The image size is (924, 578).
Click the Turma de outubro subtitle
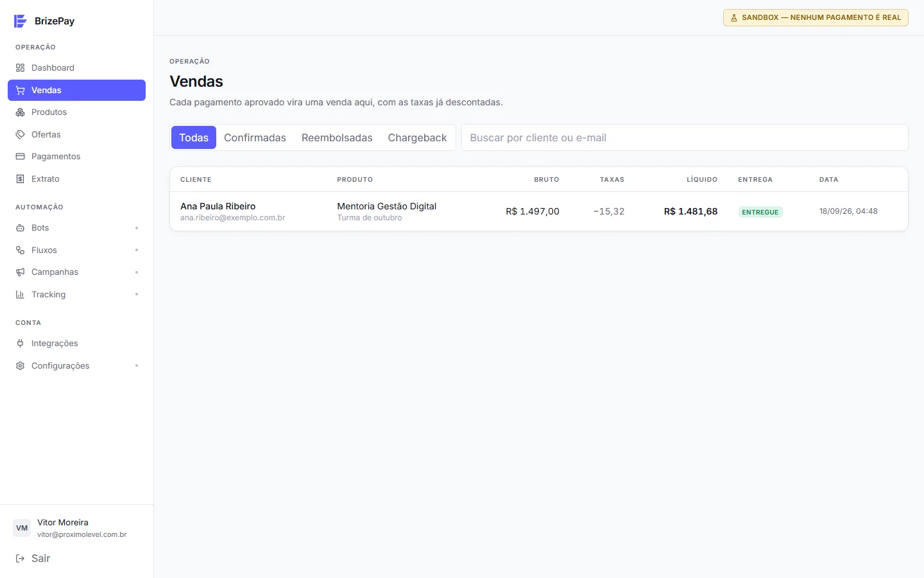370,218
